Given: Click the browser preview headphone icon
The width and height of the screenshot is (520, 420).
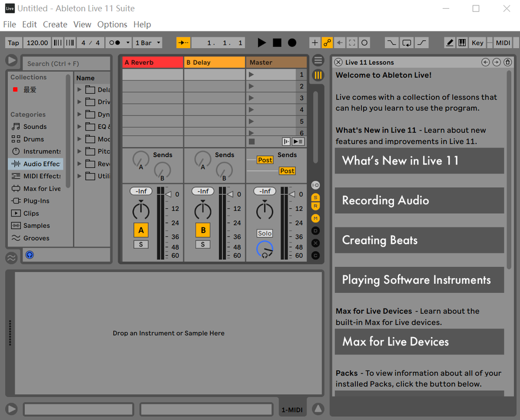Looking at the screenshot, I should (30, 254).
